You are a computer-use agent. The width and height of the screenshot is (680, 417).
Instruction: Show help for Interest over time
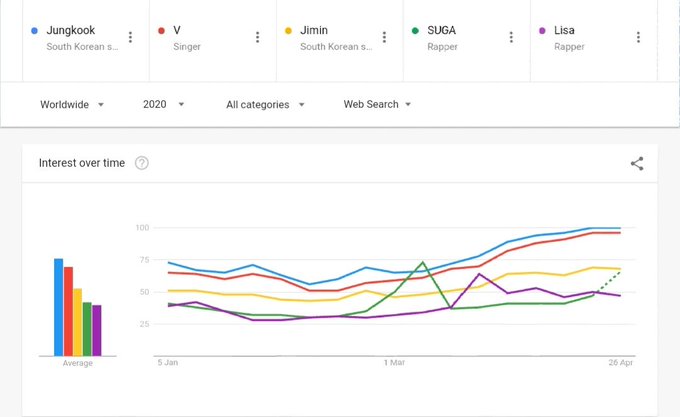(x=142, y=163)
